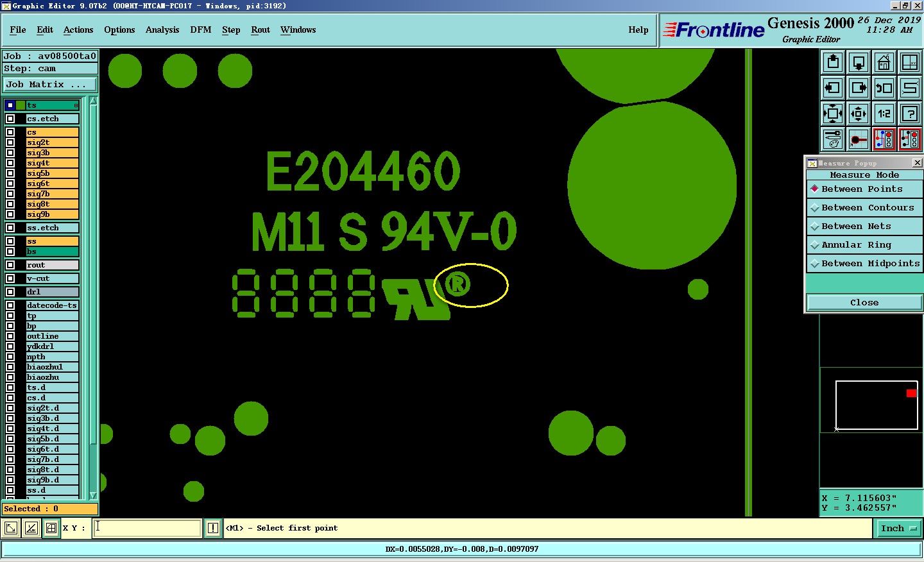Select the ss.etch layer name

coord(53,228)
